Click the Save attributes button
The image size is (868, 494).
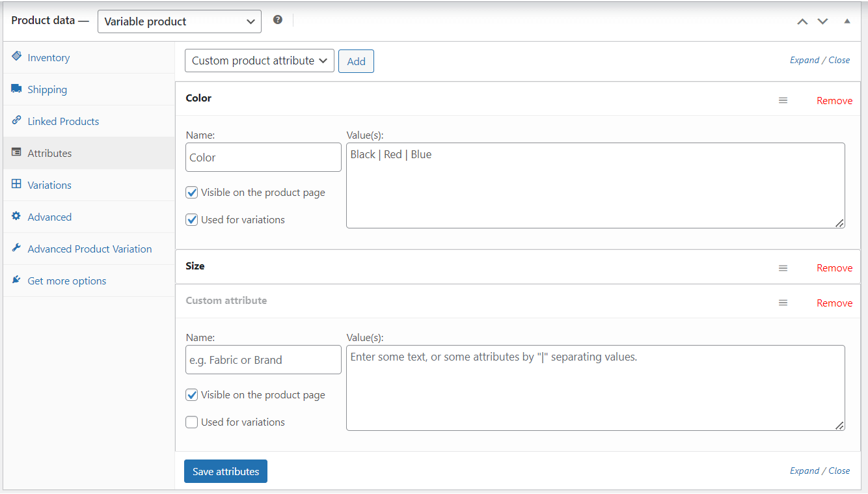(x=225, y=471)
